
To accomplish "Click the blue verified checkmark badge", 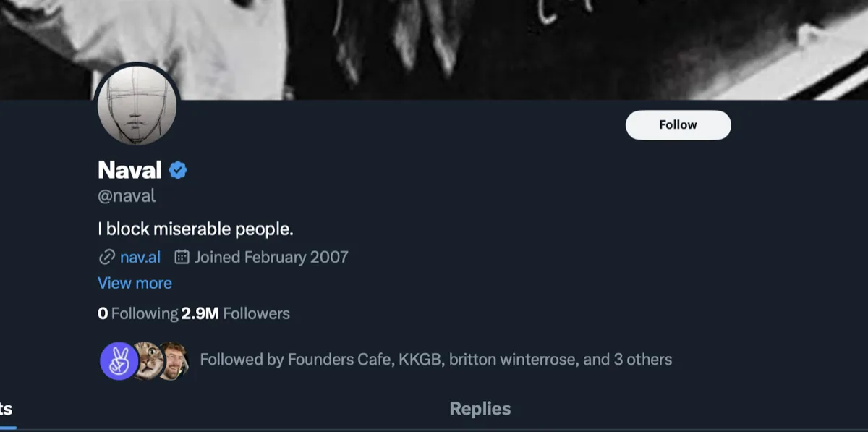I will pyautogui.click(x=178, y=171).
